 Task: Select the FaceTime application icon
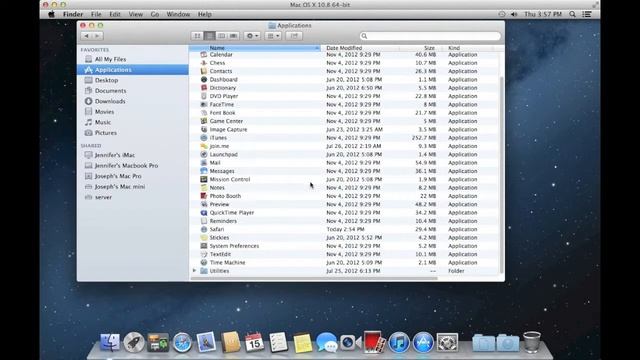[x=204, y=104]
